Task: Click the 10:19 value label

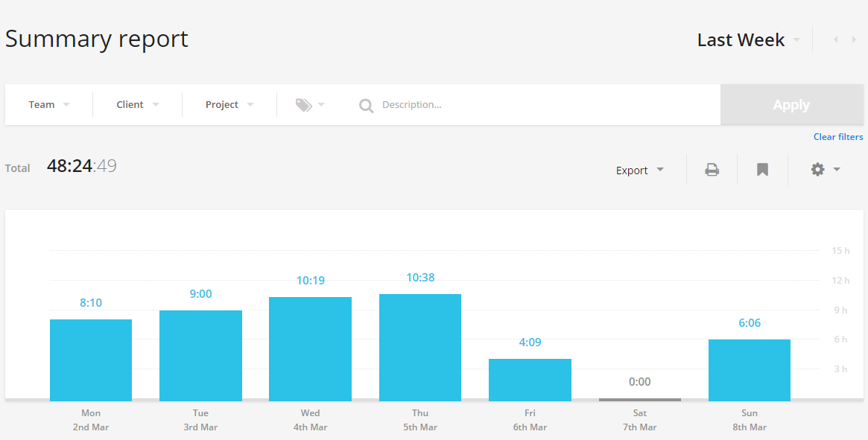Action: coord(310,281)
